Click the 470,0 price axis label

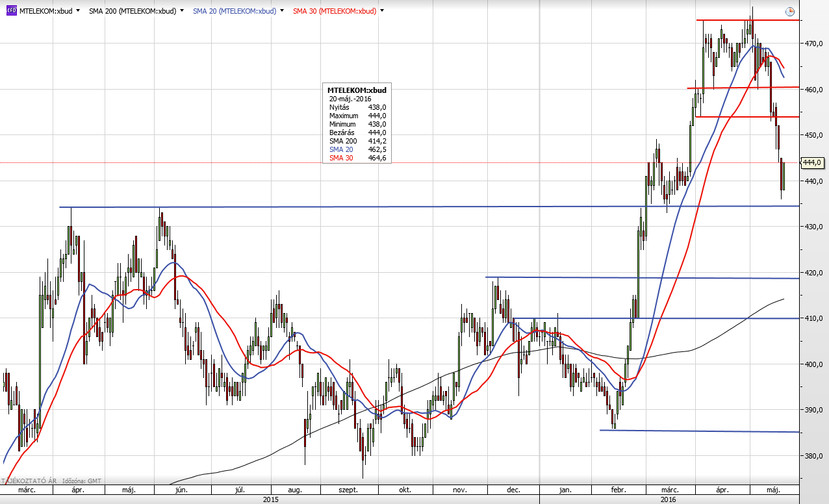point(814,44)
